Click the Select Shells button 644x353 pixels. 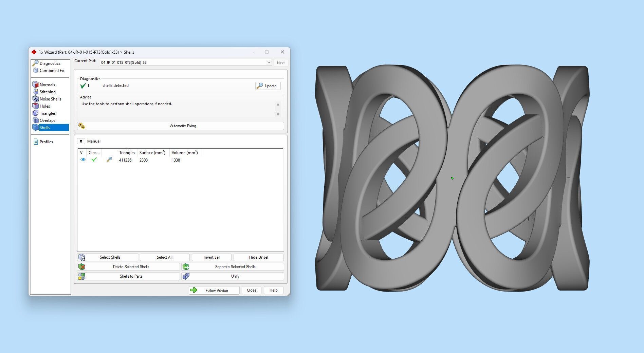[x=108, y=257]
